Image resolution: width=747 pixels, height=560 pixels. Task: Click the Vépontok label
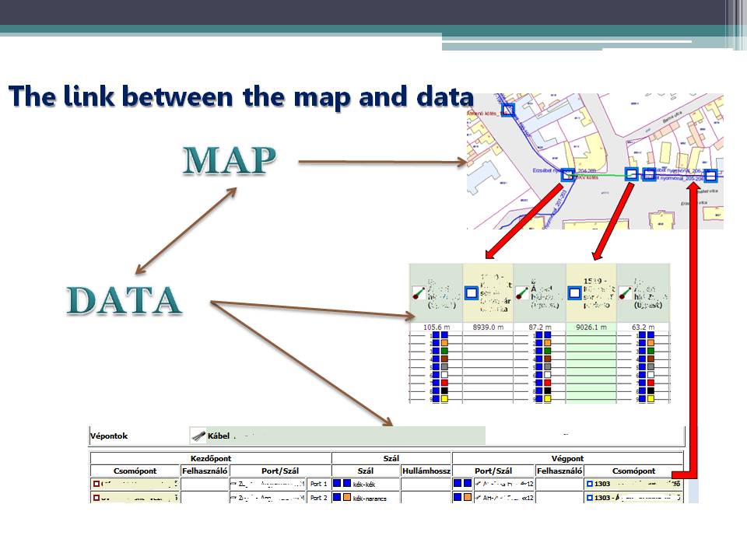pos(109,436)
